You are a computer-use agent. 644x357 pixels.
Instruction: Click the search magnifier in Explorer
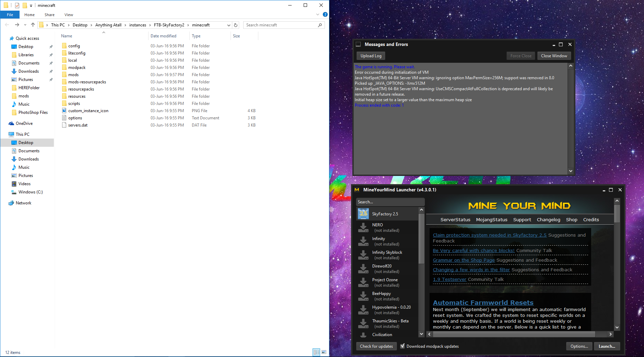[320, 25]
